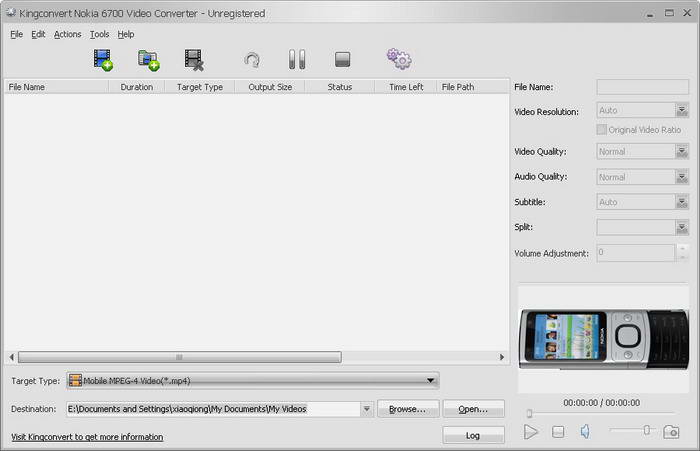This screenshot has width=700, height=451.
Task: Open the File menu
Action: coord(17,34)
